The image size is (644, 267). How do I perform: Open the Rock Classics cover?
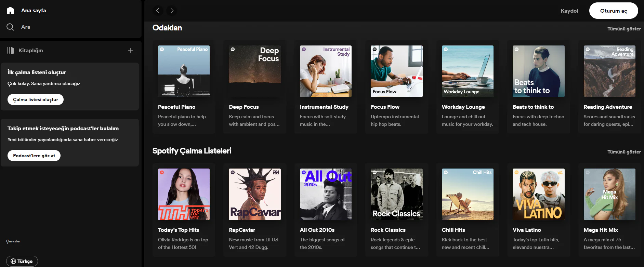click(x=397, y=194)
